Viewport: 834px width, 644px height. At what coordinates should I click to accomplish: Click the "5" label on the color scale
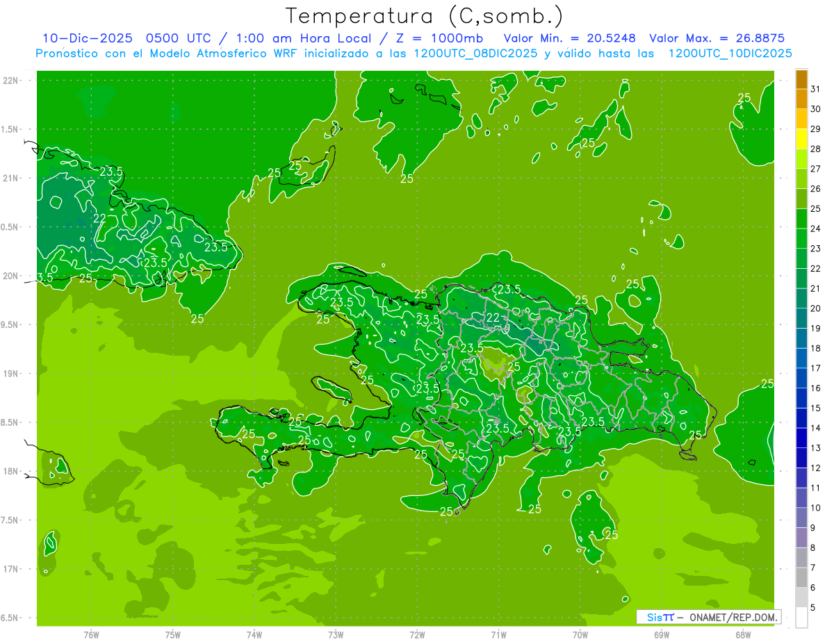[813, 608]
